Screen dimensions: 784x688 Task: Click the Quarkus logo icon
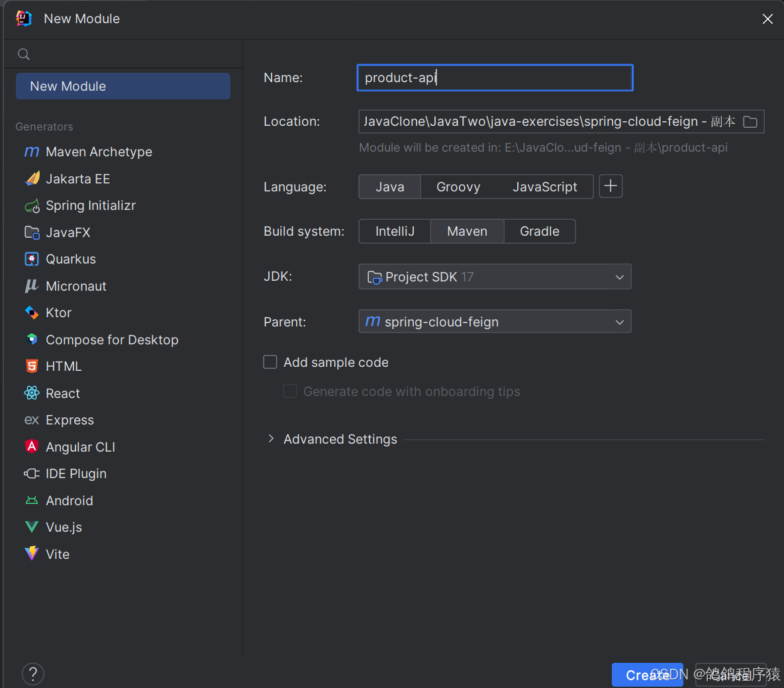[x=32, y=259]
